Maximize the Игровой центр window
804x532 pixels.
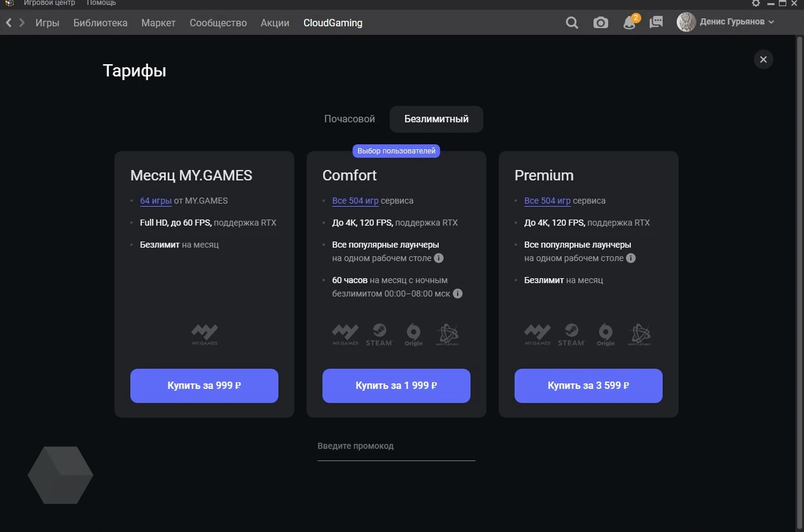(x=782, y=3)
